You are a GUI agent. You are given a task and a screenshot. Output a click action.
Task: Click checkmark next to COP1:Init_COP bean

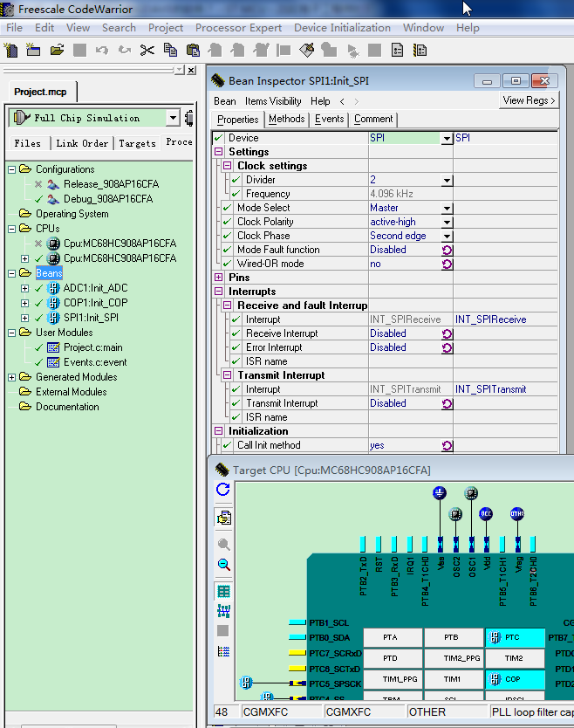coord(39,303)
